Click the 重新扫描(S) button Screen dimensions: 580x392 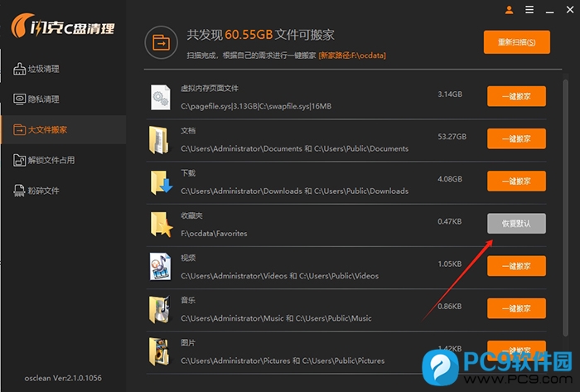click(517, 42)
